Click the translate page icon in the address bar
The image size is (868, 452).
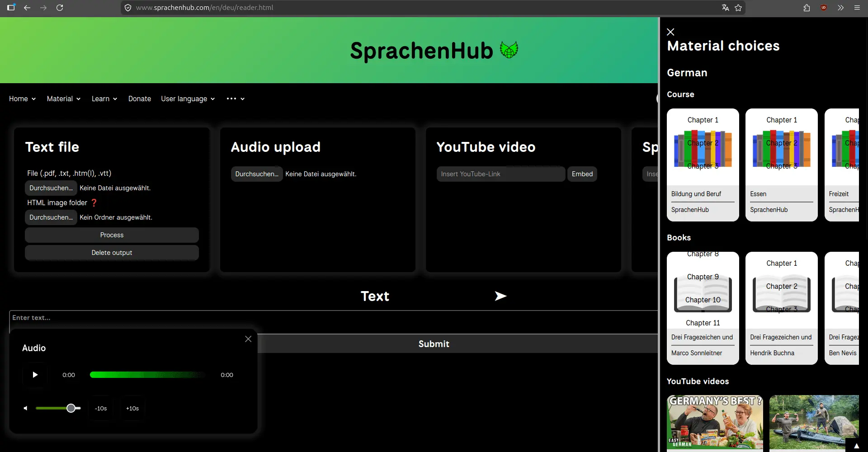(x=726, y=8)
